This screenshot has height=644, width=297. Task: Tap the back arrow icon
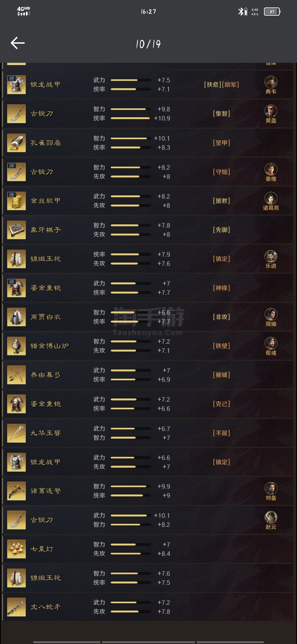[18, 43]
